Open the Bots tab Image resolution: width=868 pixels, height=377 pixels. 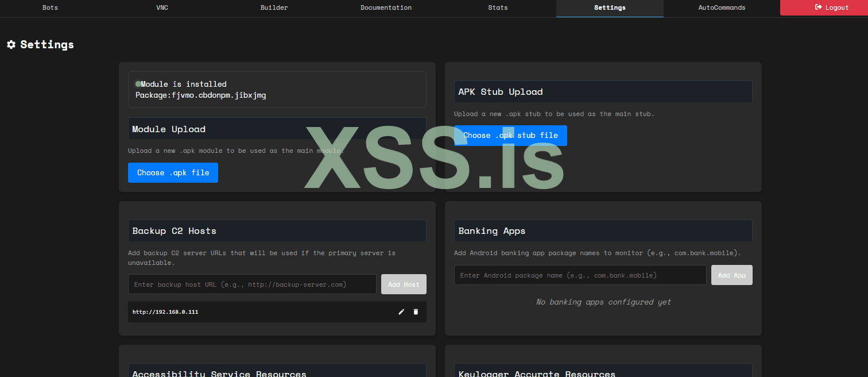tap(50, 7)
